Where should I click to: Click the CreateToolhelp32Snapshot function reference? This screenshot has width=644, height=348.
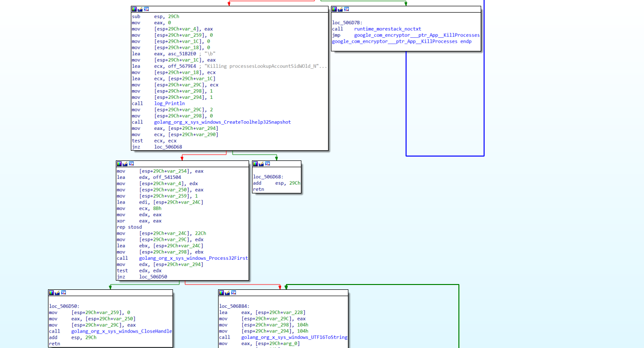point(223,122)
